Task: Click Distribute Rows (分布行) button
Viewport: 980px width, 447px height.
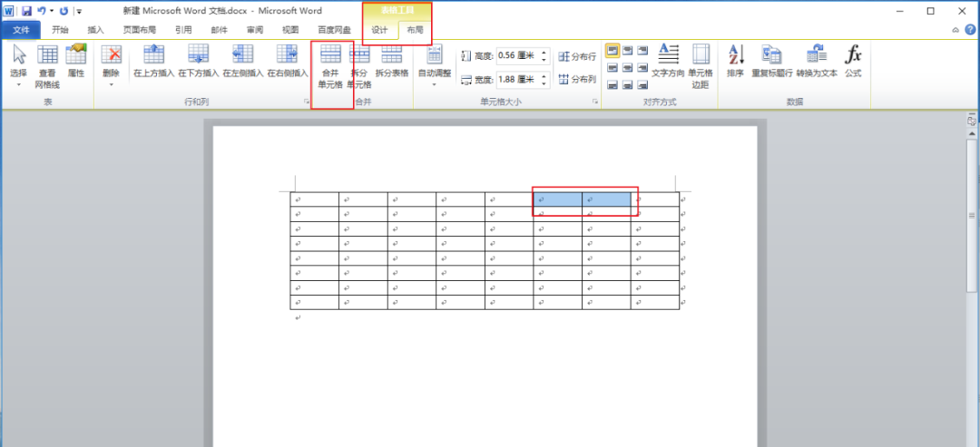Action: click(577, 56)
